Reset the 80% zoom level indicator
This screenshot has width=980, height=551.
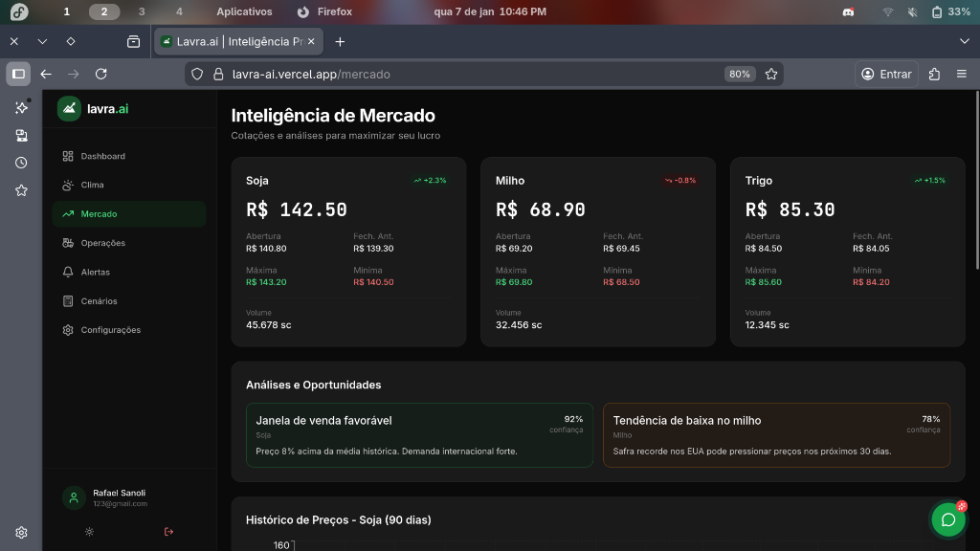pyautogui.click(x=739, y=75)
